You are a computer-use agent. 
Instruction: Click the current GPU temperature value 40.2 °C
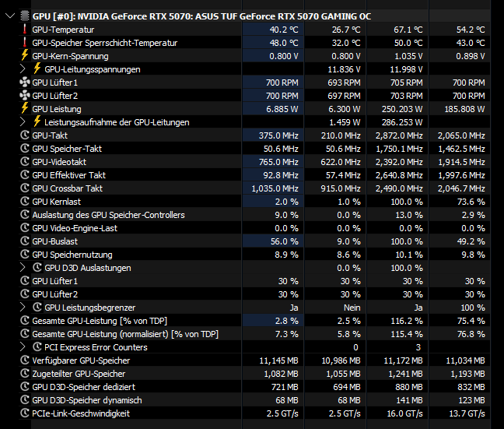[x=284, y=30]
